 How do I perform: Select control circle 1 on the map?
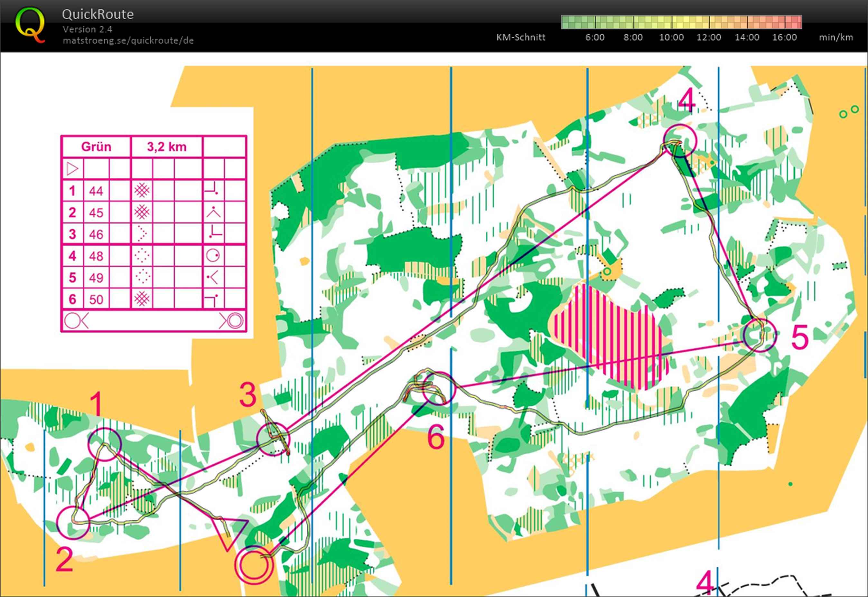[x=105, y=444]
